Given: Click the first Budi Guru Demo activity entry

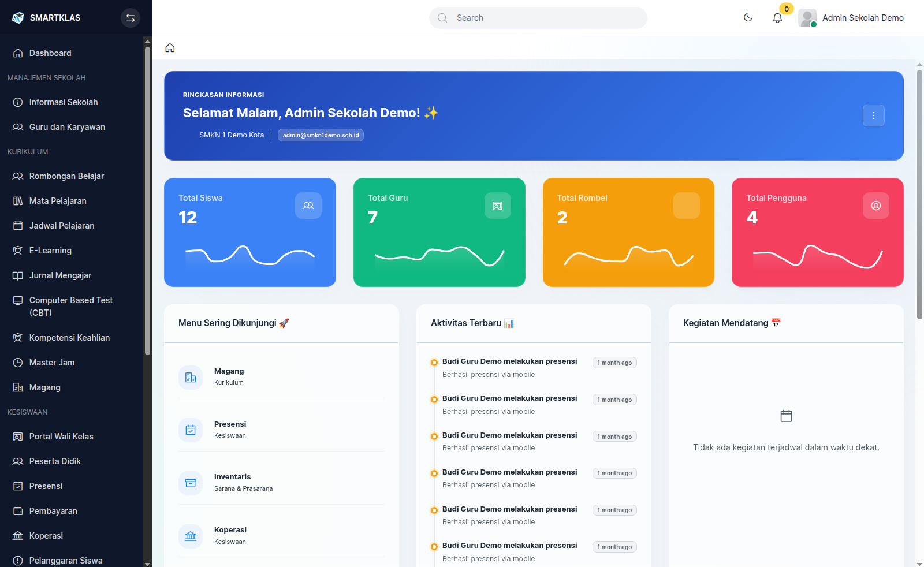Looking at the screenshot, I should tap(534, 368).
